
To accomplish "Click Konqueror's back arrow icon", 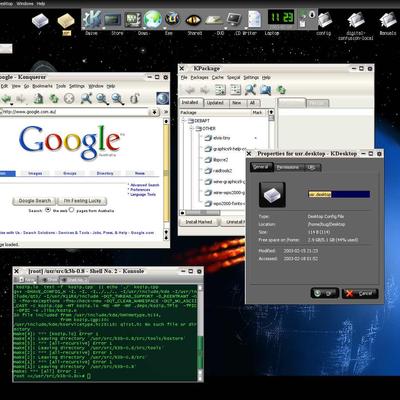I will (6, 98).
